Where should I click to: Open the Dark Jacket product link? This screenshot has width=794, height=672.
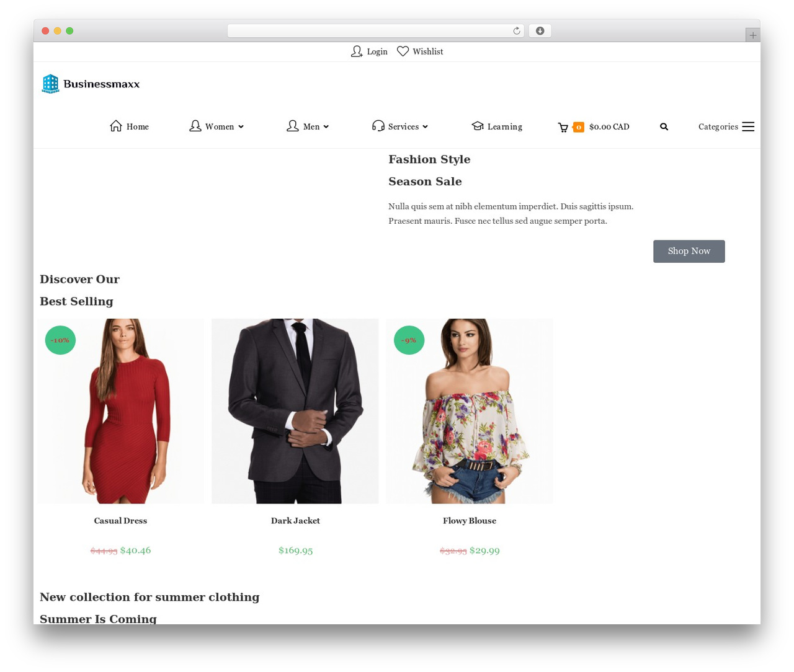(x=295, y=521)
